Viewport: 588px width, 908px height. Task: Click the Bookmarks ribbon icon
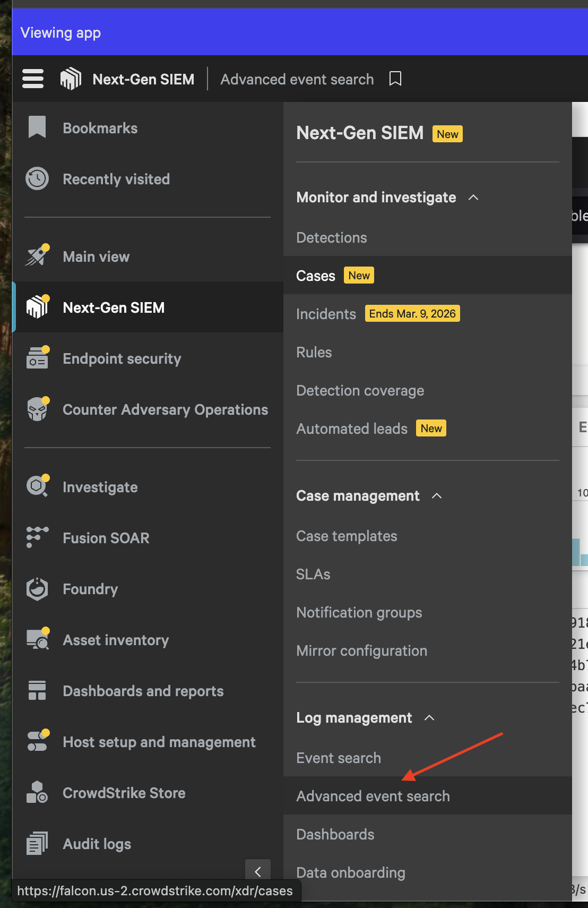[x=37, y=127]
